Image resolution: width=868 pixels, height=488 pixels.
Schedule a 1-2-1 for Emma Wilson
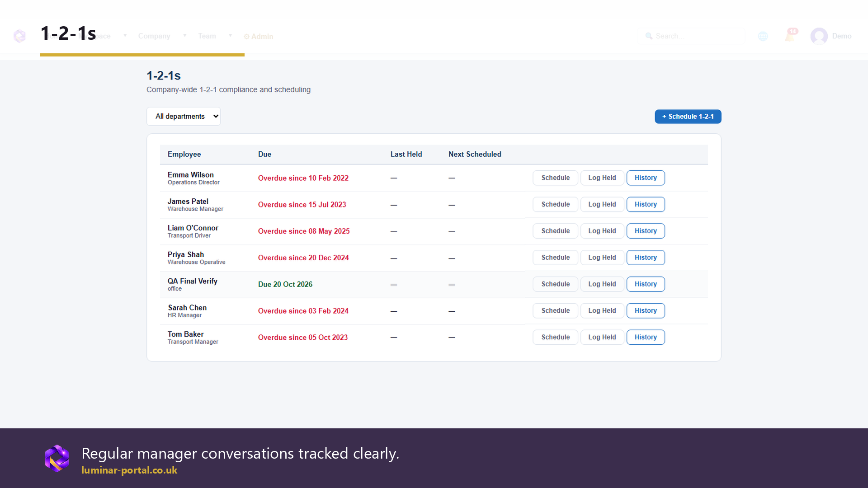click(555, 178)
